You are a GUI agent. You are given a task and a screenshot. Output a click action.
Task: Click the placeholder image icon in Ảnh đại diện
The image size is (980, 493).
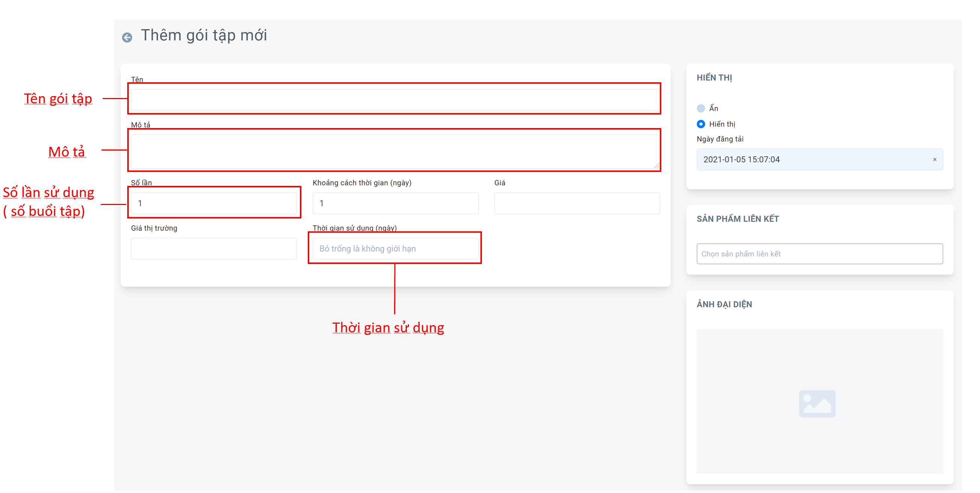817,404
